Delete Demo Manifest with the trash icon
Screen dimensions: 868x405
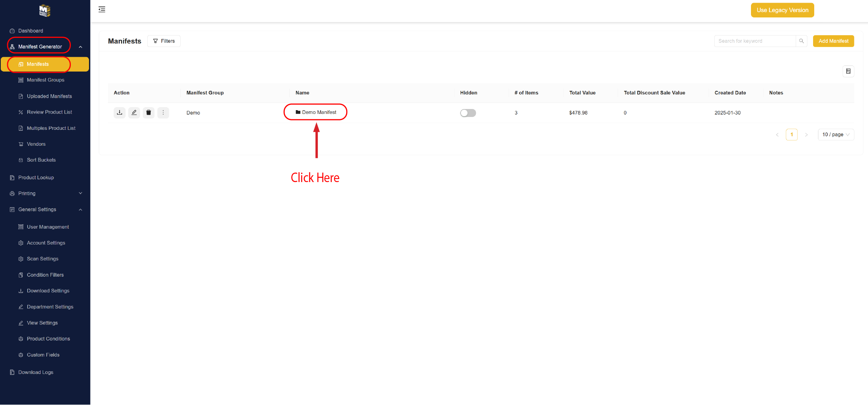[148, 113]
